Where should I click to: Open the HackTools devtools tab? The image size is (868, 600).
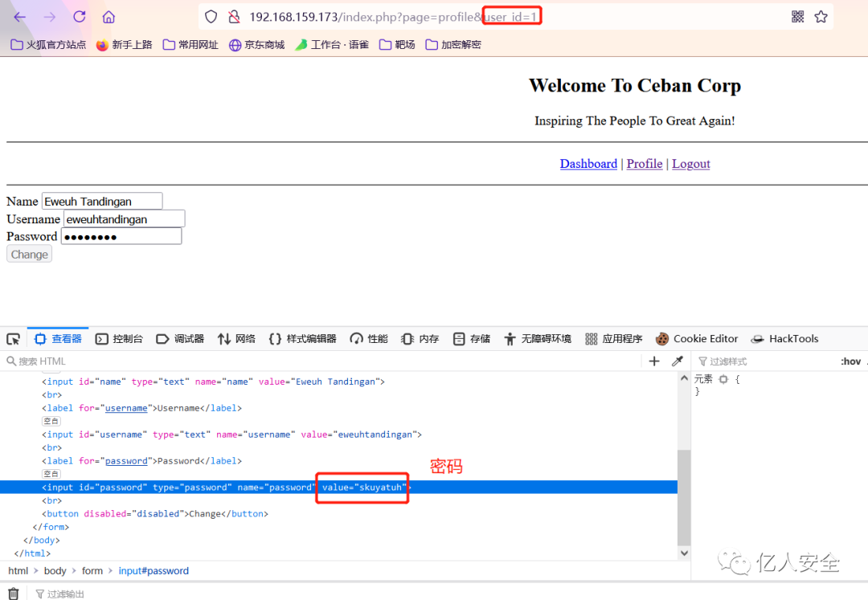tap(784, 339)
